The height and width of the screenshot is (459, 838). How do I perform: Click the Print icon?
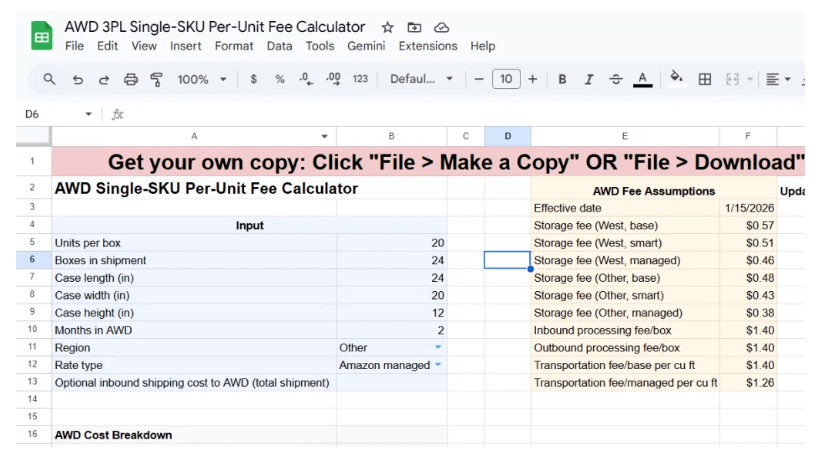point(130,79)
